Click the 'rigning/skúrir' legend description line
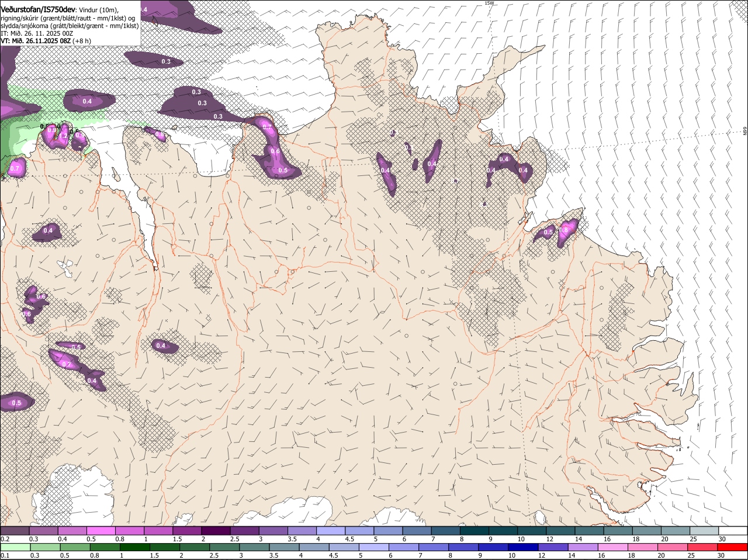This screenshot has width=748, height=560. click(x=68, y=18)
